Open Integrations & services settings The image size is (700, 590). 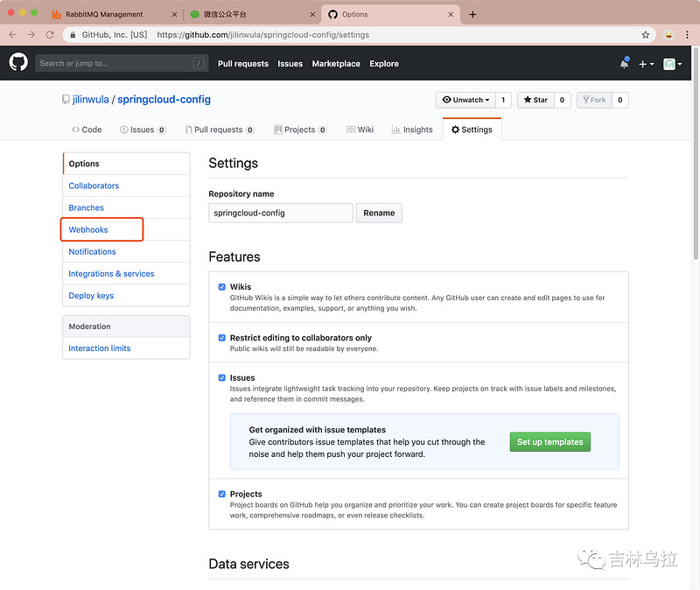(126, 273)
